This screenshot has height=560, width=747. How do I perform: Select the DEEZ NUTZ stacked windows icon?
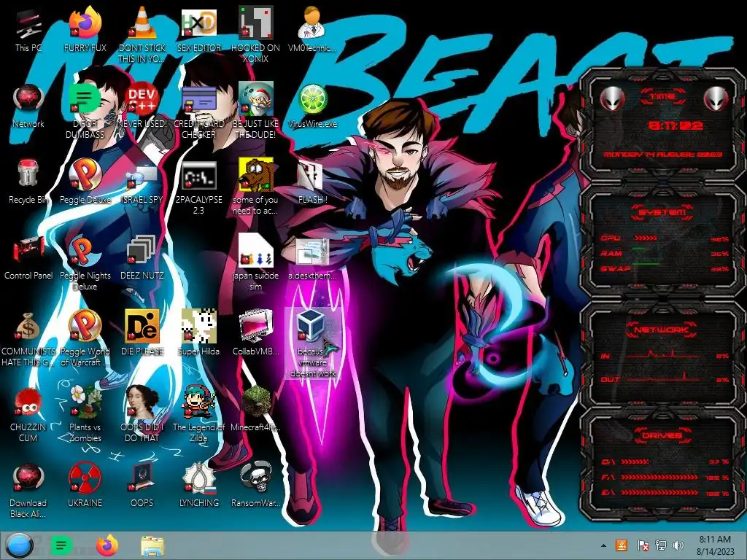click(x=142, y=249)
